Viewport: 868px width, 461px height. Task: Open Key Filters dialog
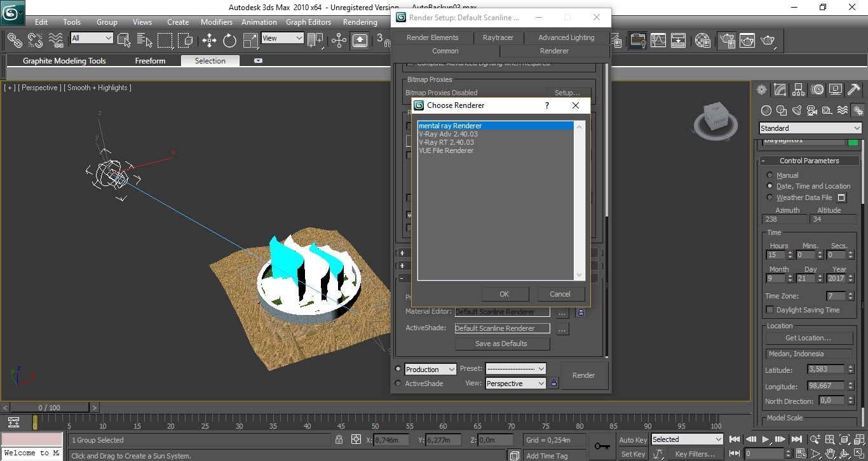(695, 454)
